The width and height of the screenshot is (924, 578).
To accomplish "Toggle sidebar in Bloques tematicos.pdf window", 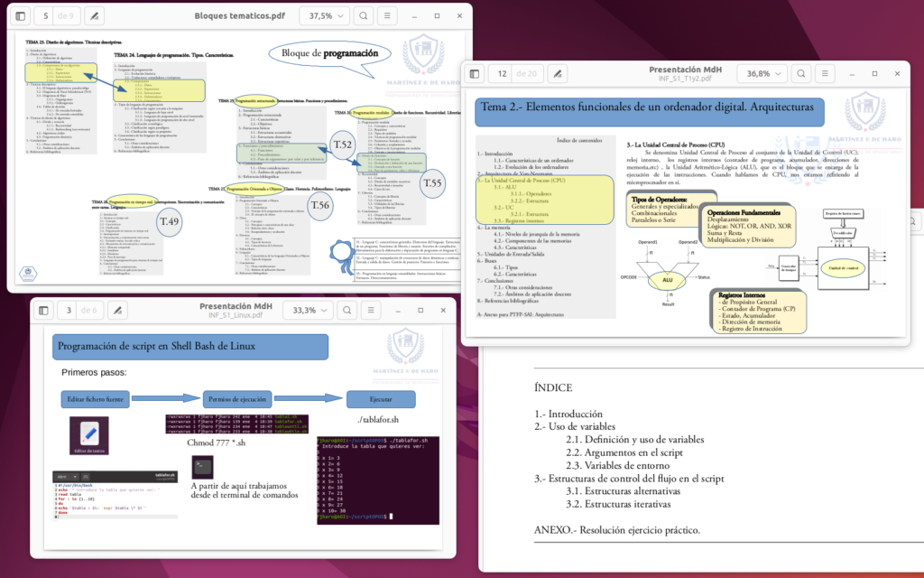I will (x=21, y=16).
